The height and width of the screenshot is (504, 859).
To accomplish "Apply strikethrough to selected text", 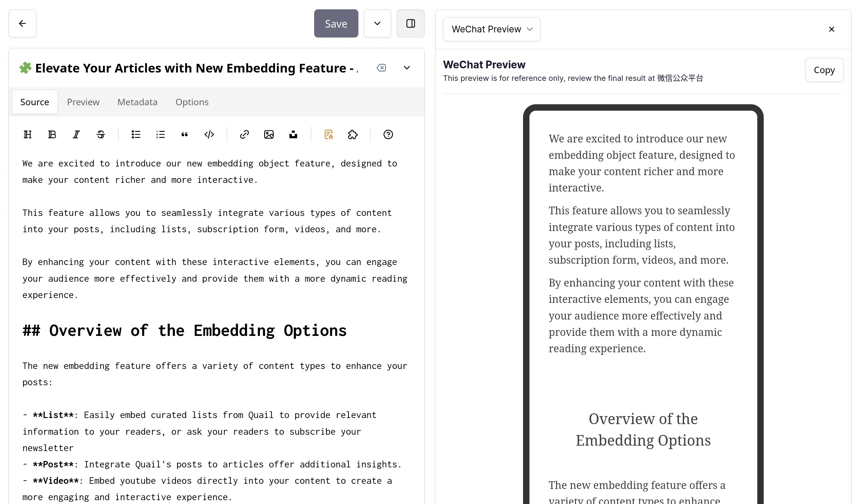I will [x=100, y=134].
